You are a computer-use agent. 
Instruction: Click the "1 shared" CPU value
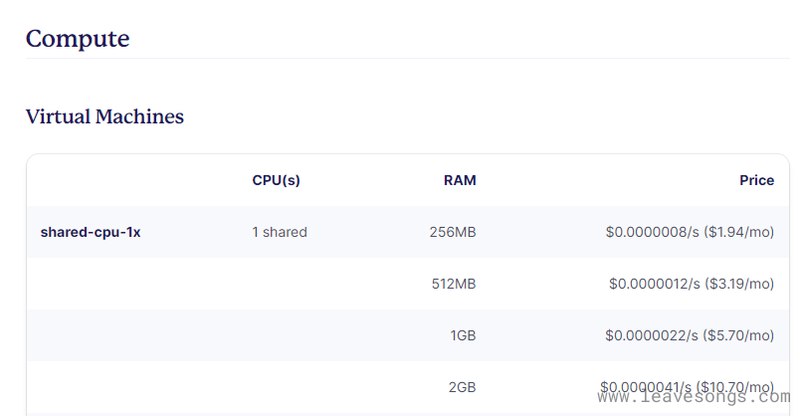coord(279,232)
